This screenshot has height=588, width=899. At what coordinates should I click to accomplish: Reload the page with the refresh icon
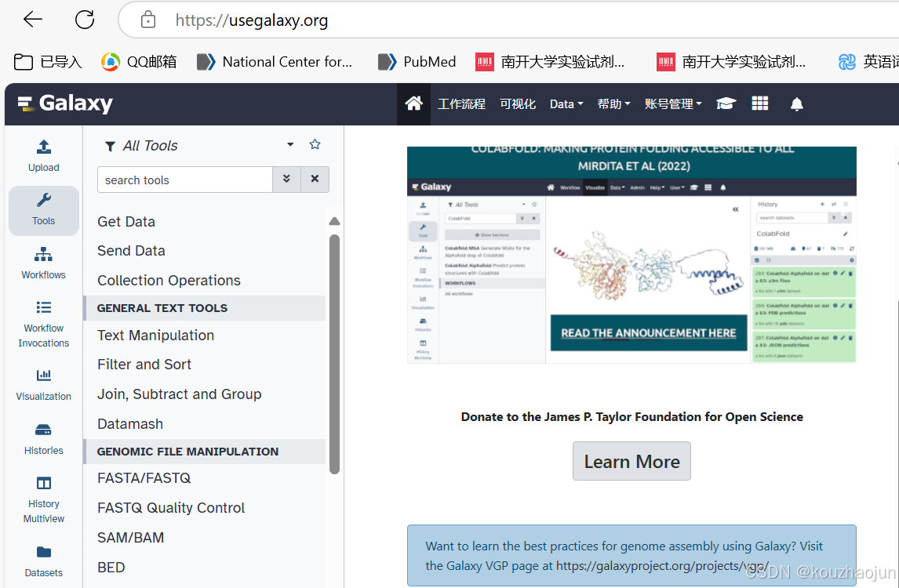point(85,20)
